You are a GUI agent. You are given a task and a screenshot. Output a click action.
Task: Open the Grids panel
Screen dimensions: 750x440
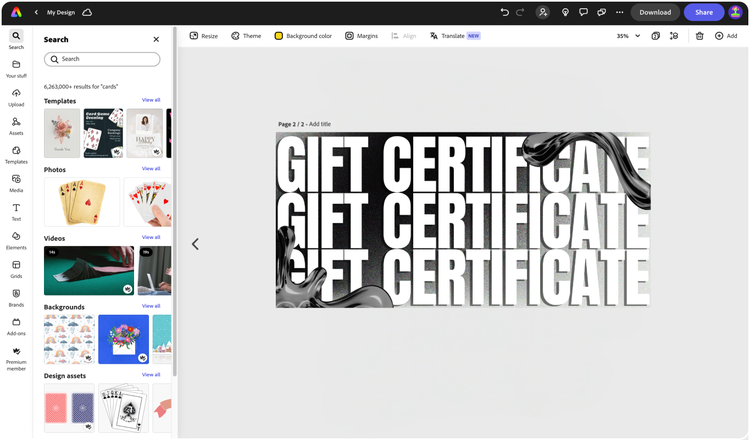16,268
